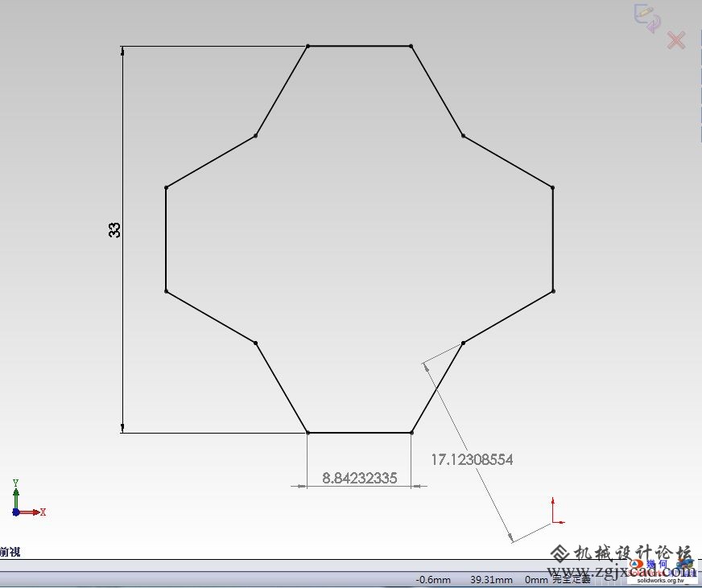The image size is (702, 588).
Task: Select the top horizontal sketch line
Action: (359, 46)
